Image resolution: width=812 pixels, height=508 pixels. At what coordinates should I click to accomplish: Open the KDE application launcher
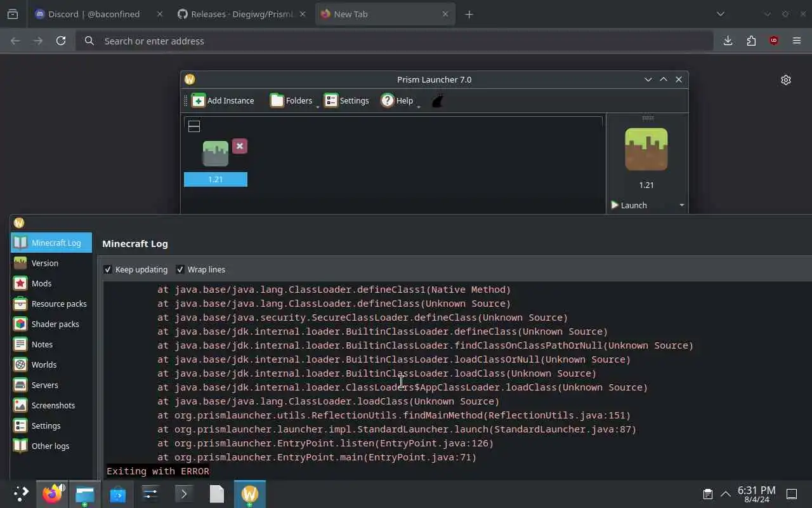click(21, 493)
